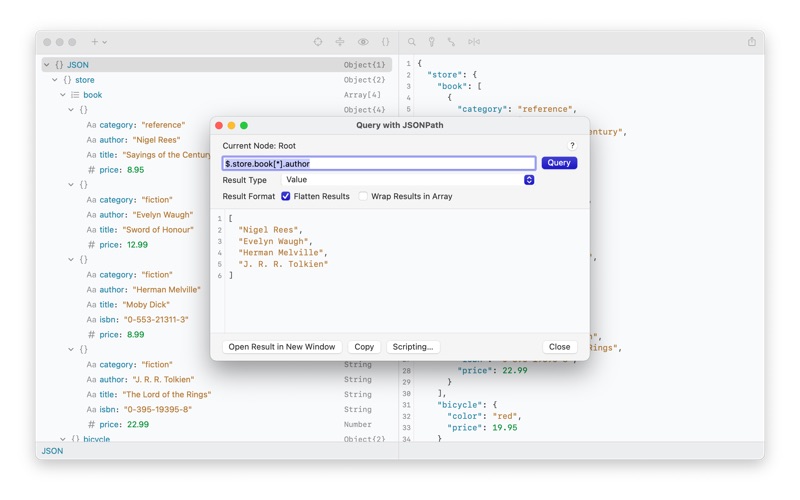Screen dimensions: 800x500
Task: Click the path/branch toolbar icon
Action: (x=451, y=42)
